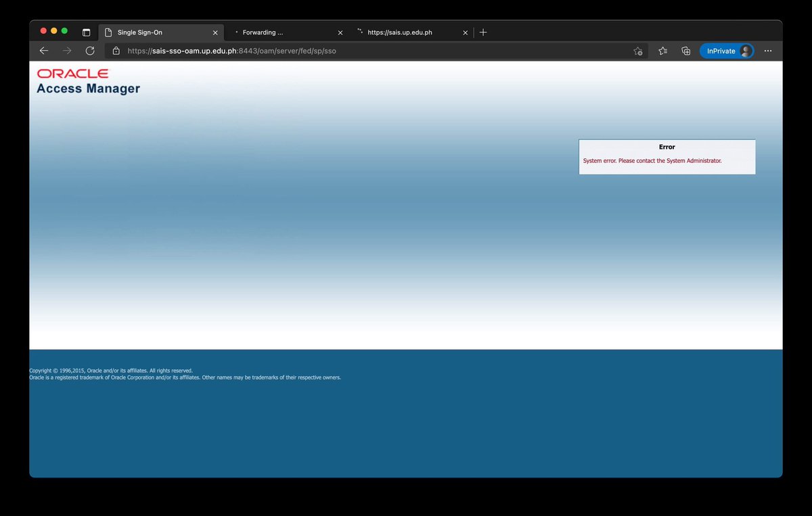
Task: Click the Oracle copyright notice text
Action: (111, 371)
